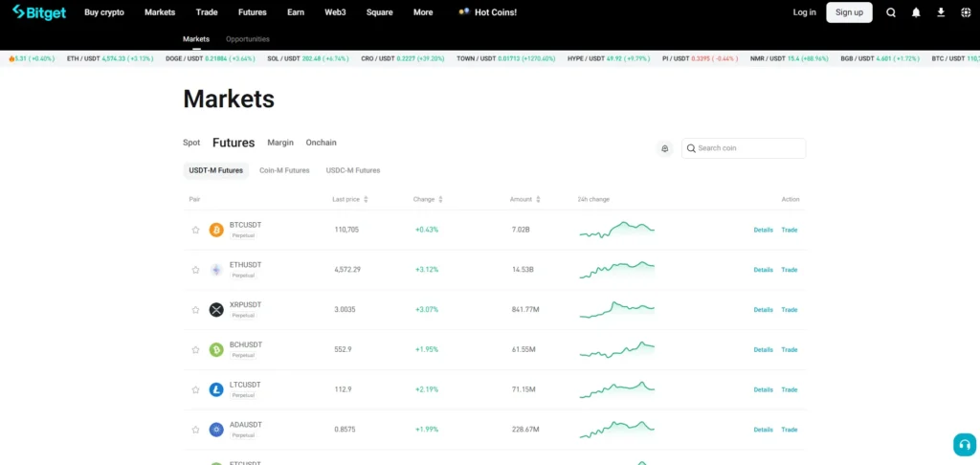Click the XRPUSDT pair name
The height and width of the screenshot is (465, 980).
point(245,305)
